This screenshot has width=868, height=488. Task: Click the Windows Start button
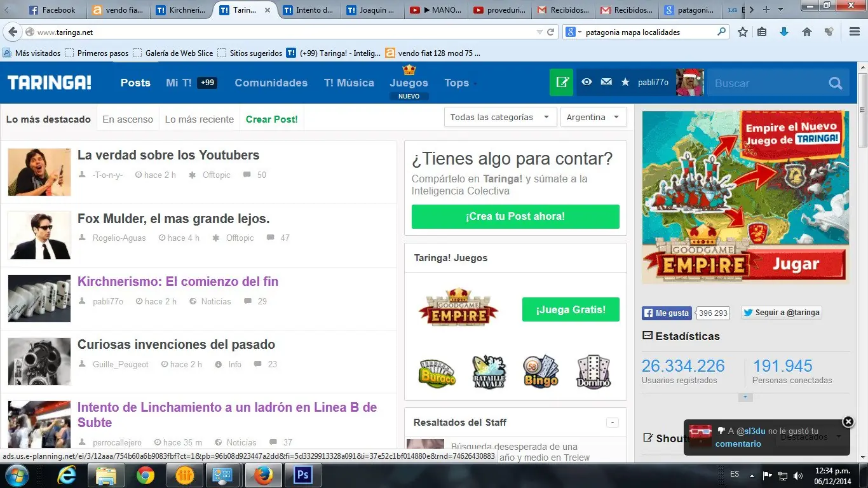[17, 475]
